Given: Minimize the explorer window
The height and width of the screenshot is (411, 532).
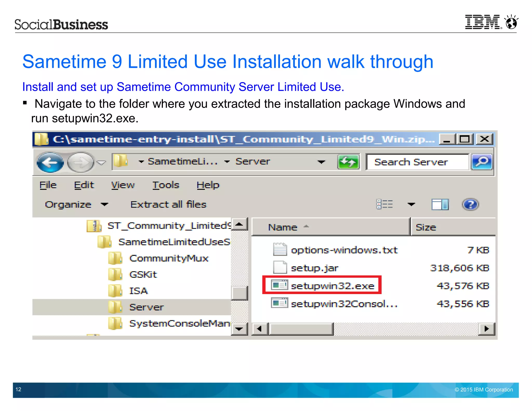Looking at the screenshot, I should pos(447,139).
